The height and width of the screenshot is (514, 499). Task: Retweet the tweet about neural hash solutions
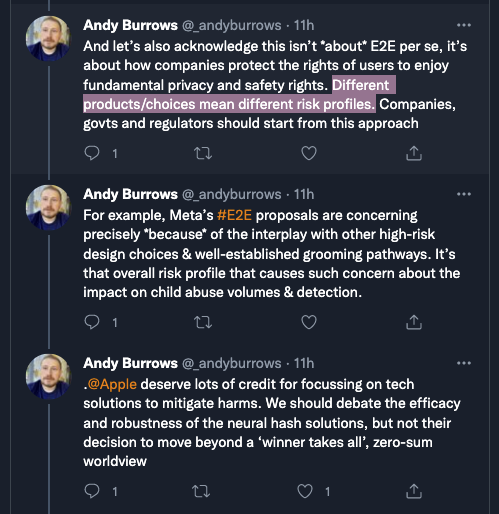201,492
